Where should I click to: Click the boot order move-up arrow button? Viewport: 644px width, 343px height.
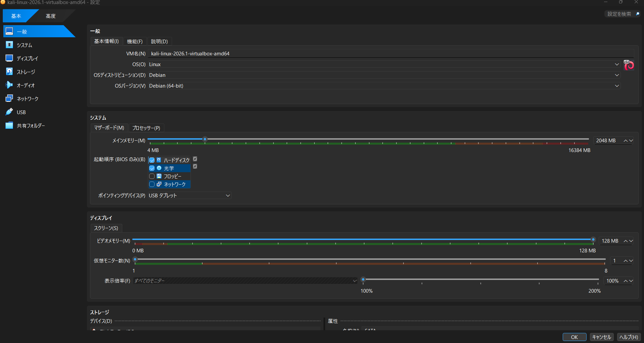[x=195, y=159]
